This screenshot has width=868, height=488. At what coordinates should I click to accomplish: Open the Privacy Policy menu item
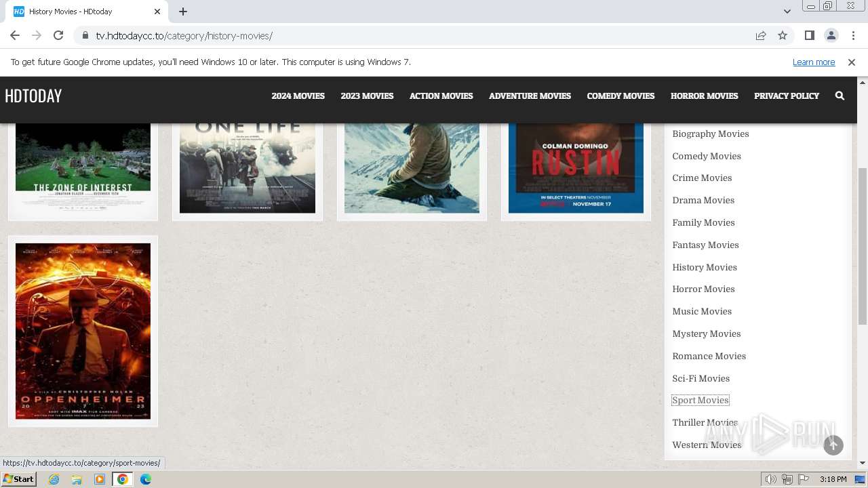point(787,96)
